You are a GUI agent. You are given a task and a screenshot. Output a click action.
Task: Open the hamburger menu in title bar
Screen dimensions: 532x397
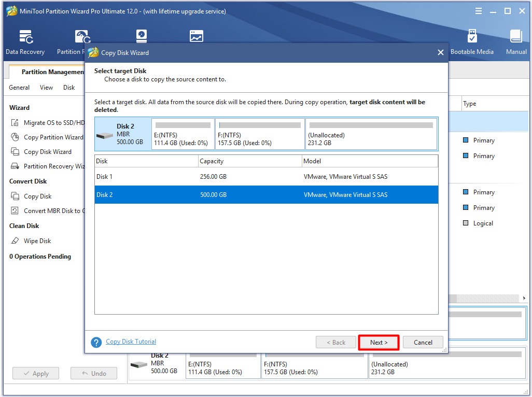(x=478, y=10)
